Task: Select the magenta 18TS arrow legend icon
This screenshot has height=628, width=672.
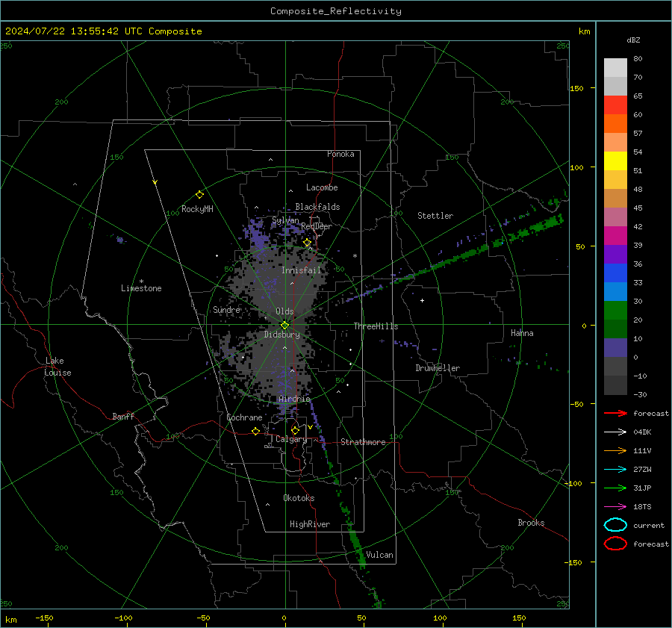Action: pos(615,507)
